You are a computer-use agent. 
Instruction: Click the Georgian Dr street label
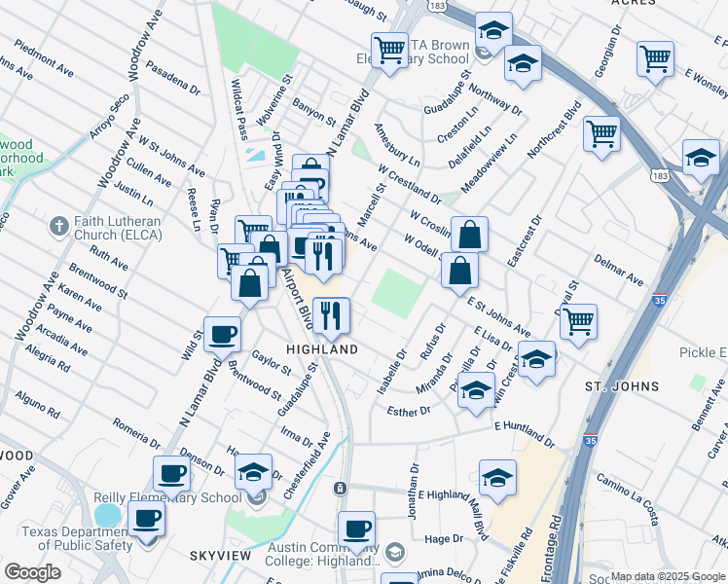(x=607, y=51)
